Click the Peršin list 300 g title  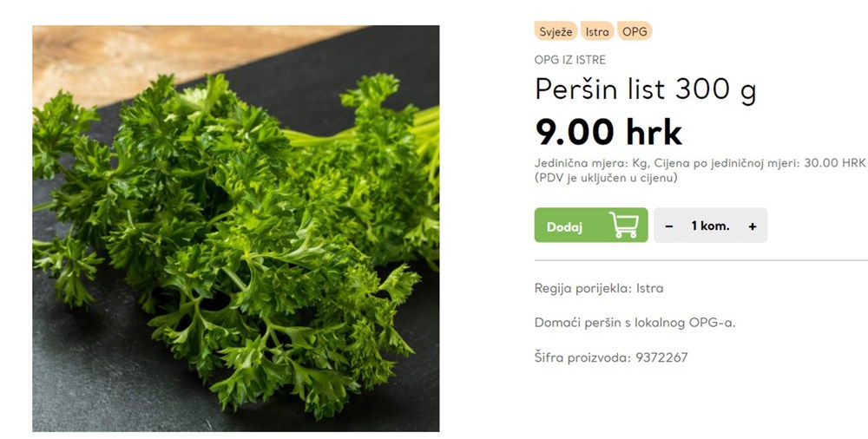[645, 89]
